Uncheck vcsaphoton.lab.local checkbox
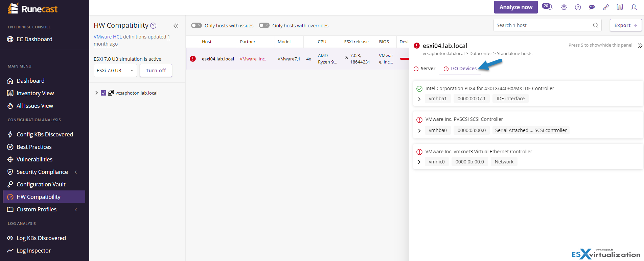Screen dimensions: 644x261 (103, 93)
